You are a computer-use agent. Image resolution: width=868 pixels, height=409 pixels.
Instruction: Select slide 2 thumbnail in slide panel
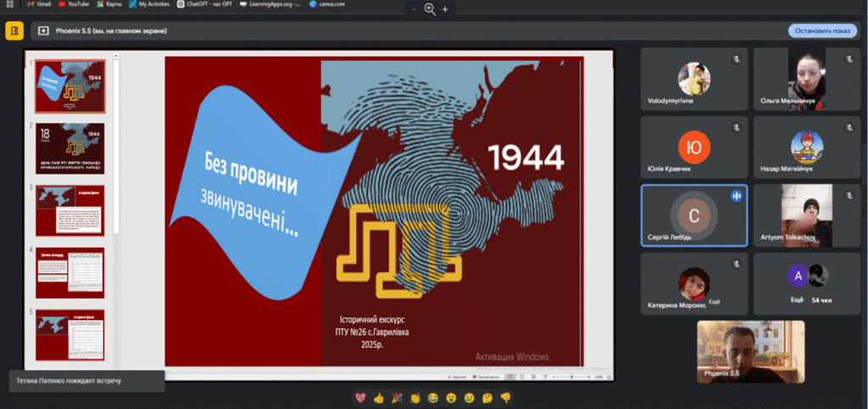point(70,148)
